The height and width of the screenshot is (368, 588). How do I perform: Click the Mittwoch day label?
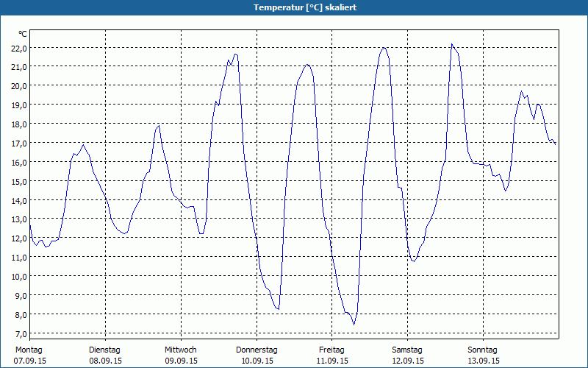click(x=180, y=350)
